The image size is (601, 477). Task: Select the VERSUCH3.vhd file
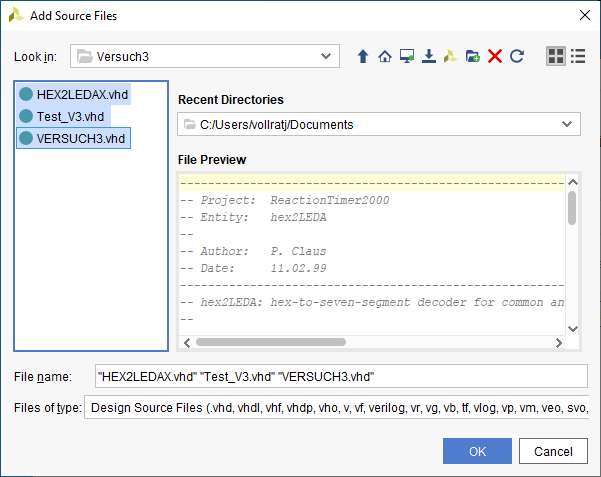pos(80,138)
